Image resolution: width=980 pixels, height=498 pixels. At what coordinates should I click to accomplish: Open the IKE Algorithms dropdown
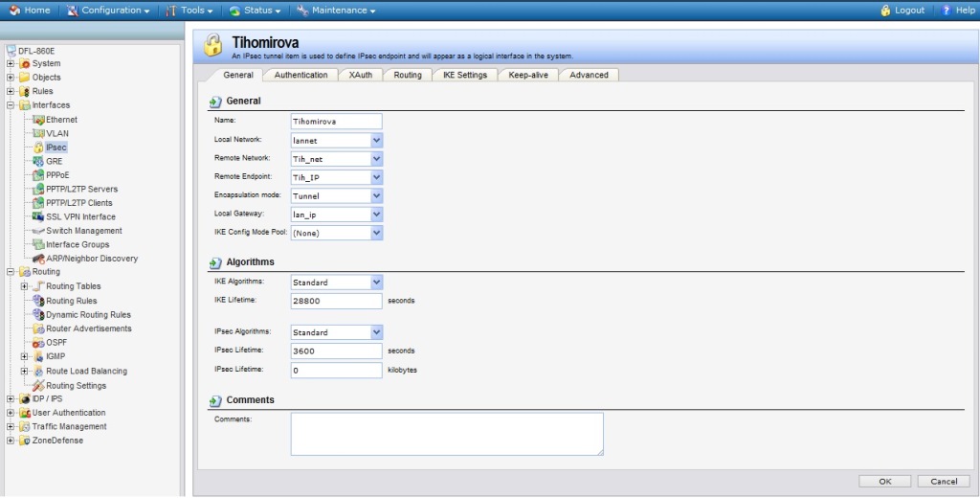click(376, 283)
